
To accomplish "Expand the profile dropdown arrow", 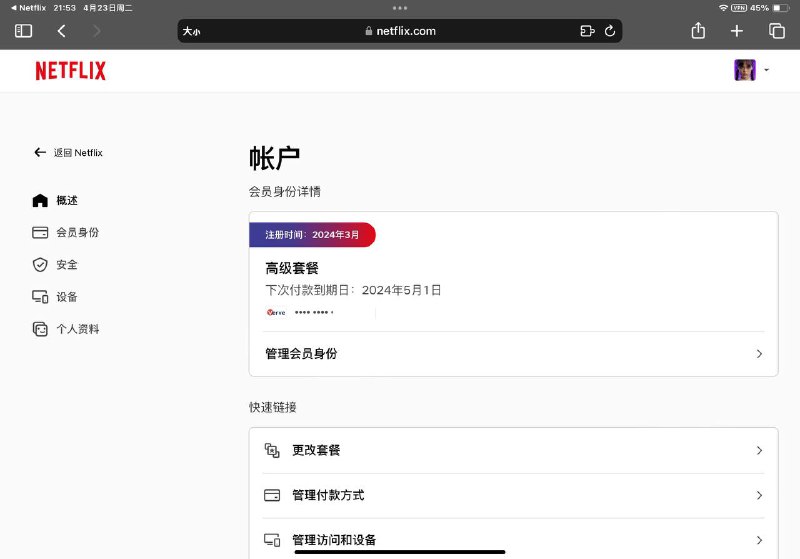I will [766, 70].
